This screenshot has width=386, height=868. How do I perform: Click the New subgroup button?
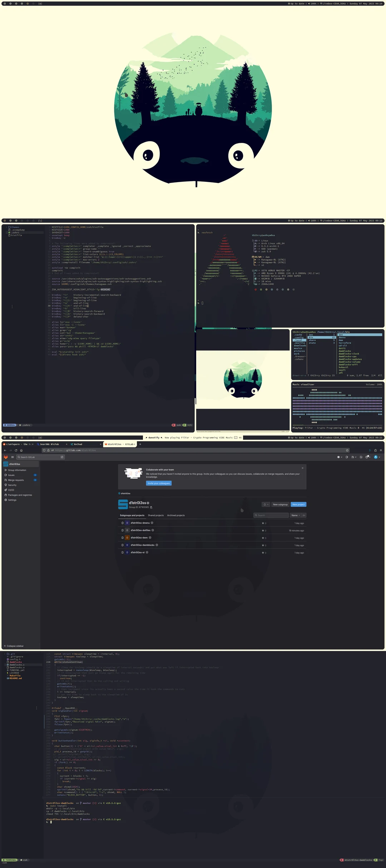(280, 504)
